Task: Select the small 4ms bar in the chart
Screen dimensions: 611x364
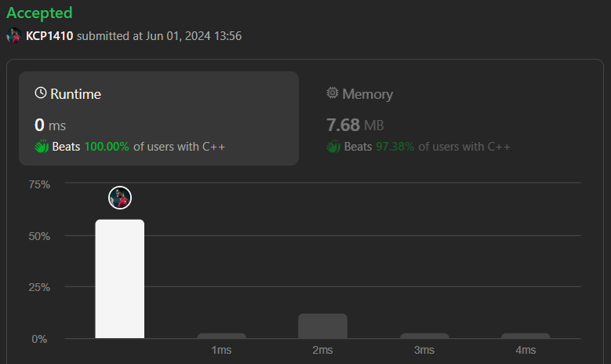Action: [x=526, y=336]
